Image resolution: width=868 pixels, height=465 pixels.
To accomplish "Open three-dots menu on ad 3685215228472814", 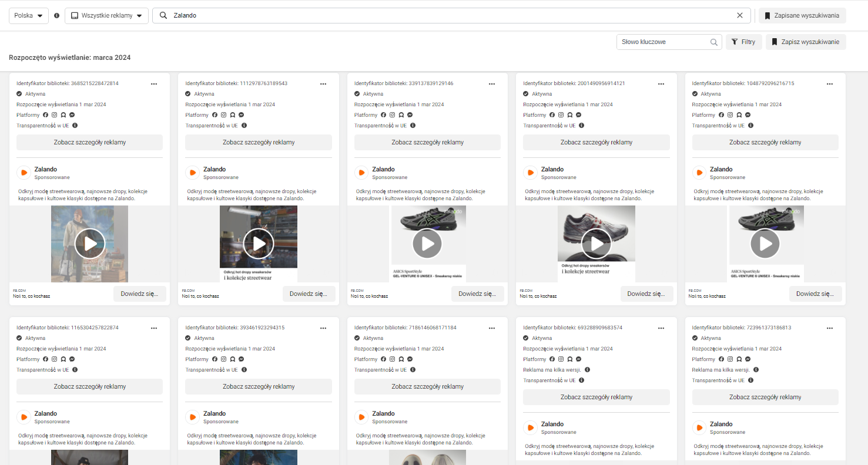I will coord(154,84).
